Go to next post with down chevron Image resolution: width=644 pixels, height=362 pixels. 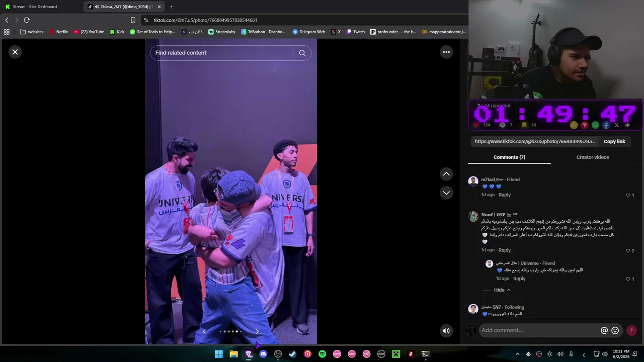[x=446, y=193]
